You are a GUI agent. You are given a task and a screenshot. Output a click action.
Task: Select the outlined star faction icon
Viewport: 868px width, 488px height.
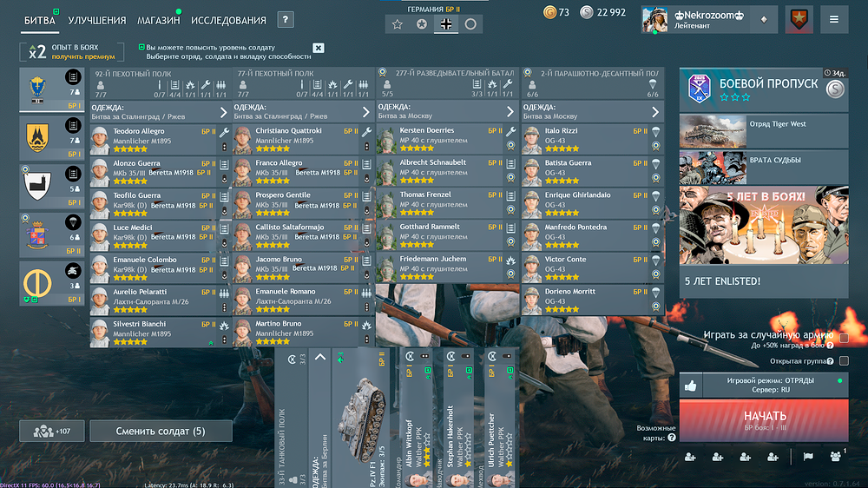[x=398, y=24]
